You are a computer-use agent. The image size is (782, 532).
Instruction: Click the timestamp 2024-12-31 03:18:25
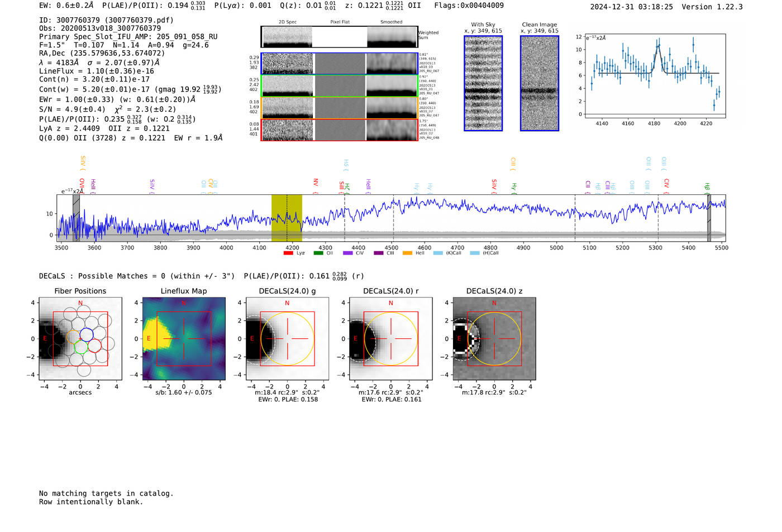(631, 7)
